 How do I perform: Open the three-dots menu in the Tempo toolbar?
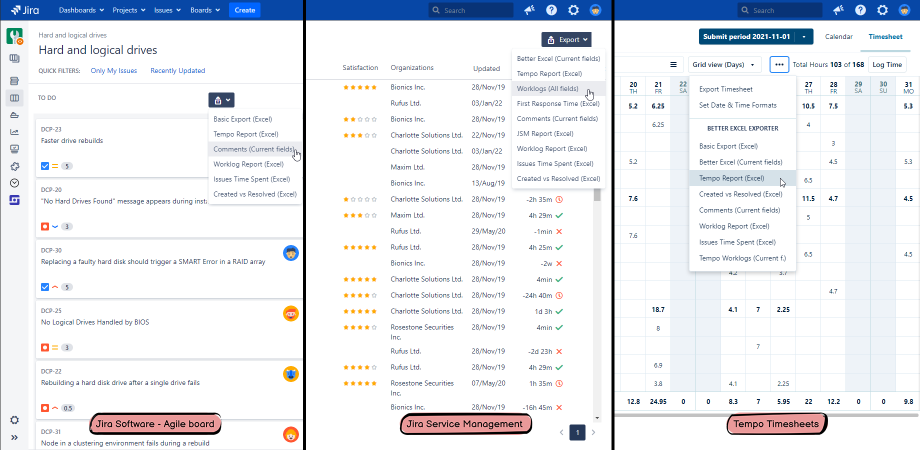pos(779,65)
